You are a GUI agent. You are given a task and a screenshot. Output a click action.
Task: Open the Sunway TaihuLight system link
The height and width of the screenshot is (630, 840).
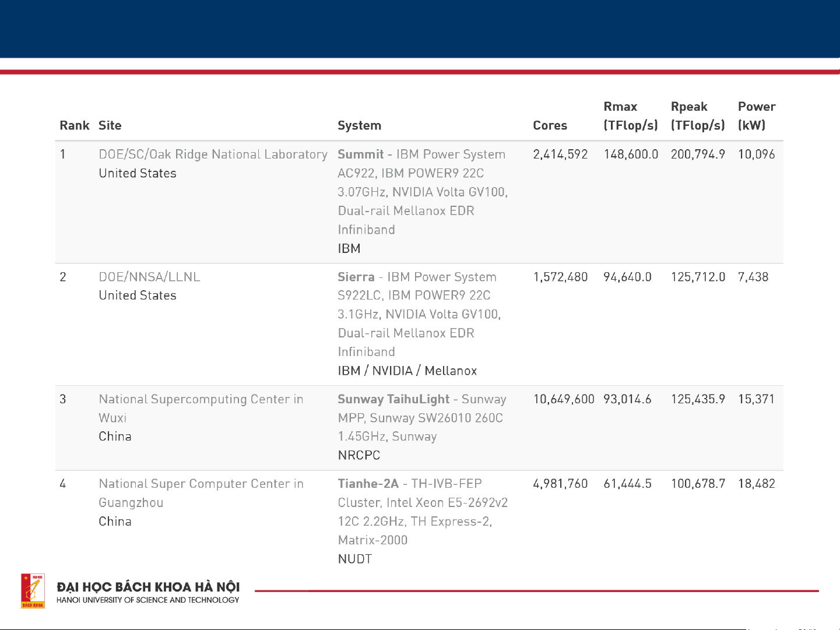(x=393, y=399)
